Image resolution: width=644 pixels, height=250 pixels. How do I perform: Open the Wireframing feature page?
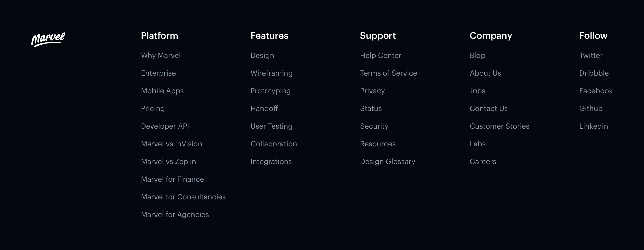(x=272, y=73)
